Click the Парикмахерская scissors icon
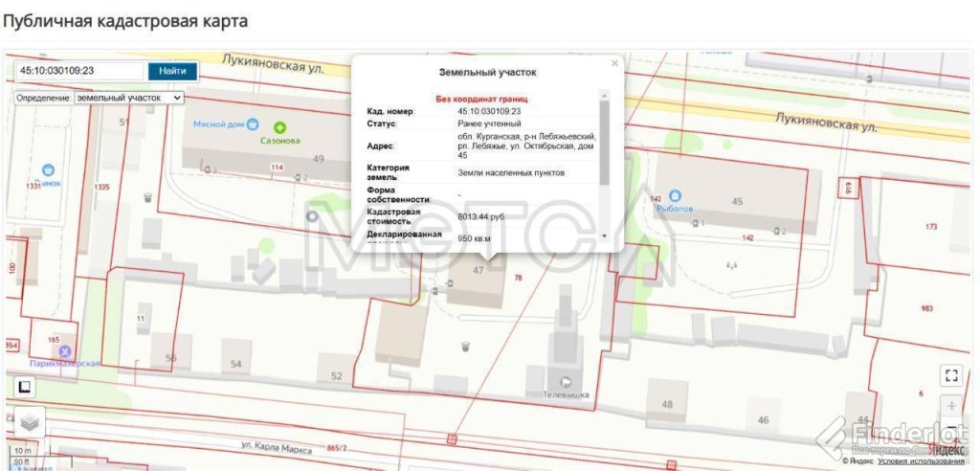This screenshot has height=471, width=980. (x=65, y=352)
